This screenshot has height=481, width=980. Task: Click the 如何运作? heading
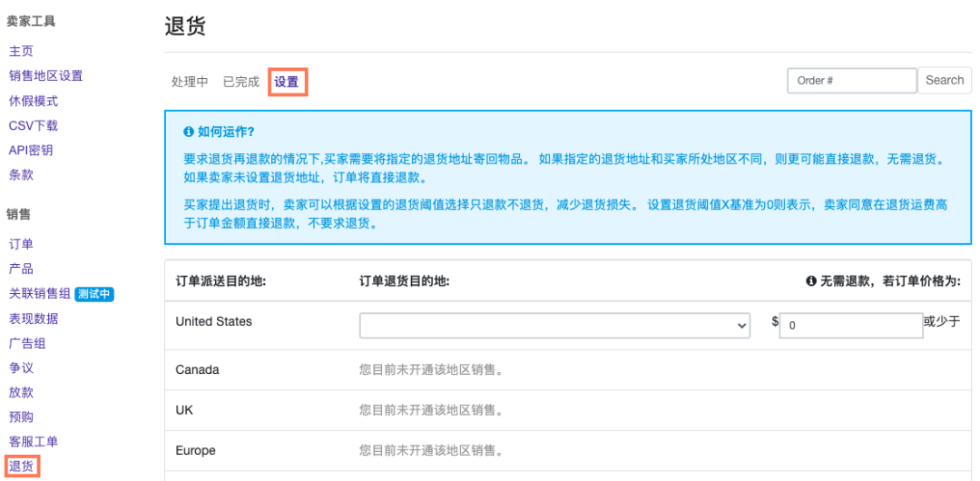click(x=226, y=132)
